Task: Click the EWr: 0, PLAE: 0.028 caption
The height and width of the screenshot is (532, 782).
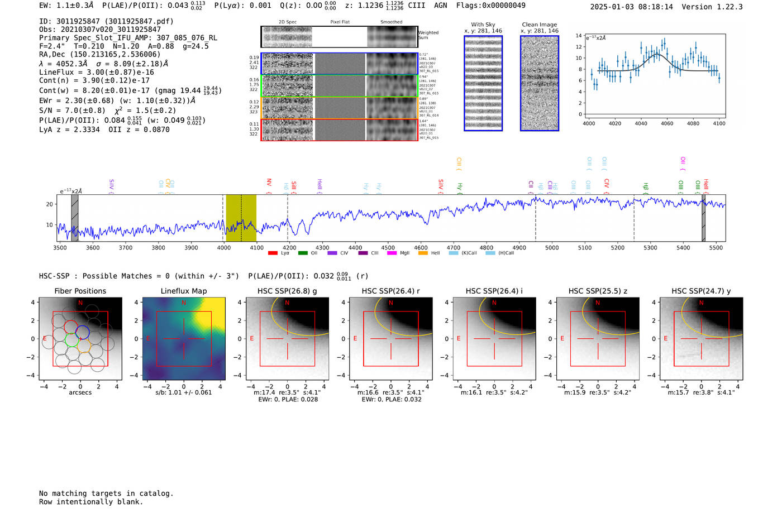Action: tap(288, 399)
